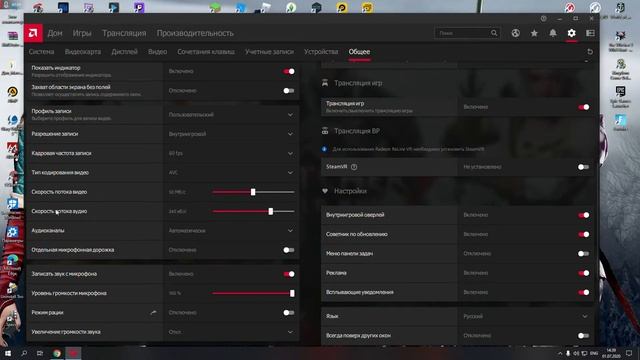
Task: Toggle the sidebar panel icon in header
Action: [590, 33]
